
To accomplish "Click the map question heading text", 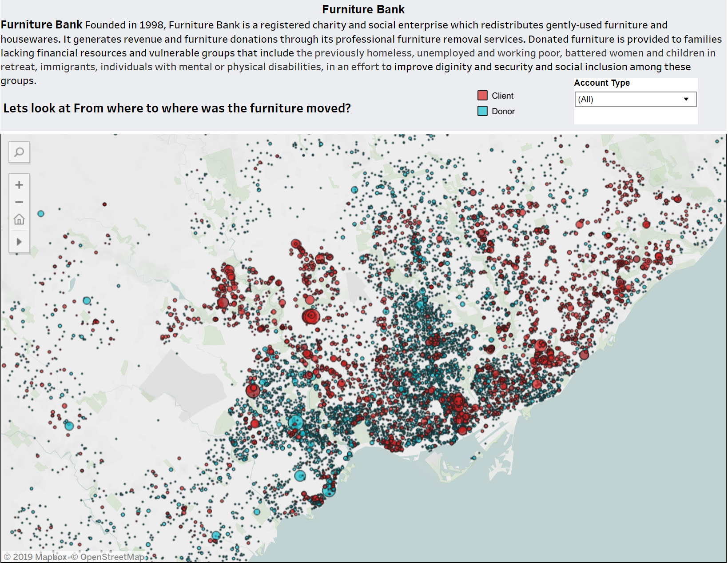I will tap(177, 108).
